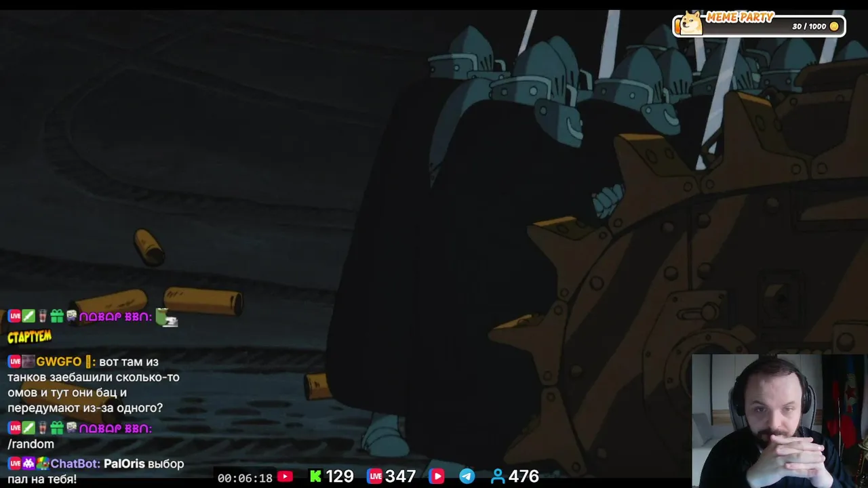The image size is (868, 488).
Task: Click the LIVE badge in GWGFO's chat row
Action: tap(14, 361)
